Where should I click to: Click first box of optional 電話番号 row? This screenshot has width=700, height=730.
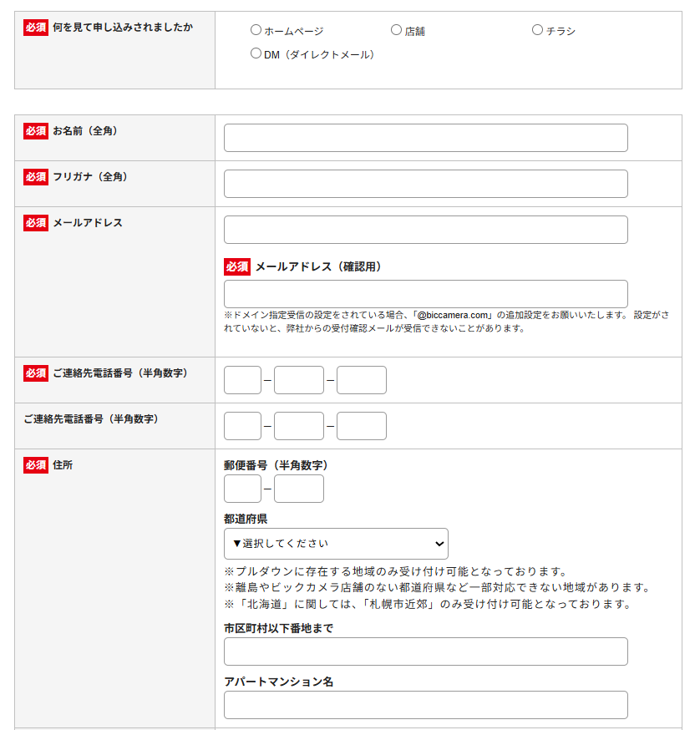(242, 426)
